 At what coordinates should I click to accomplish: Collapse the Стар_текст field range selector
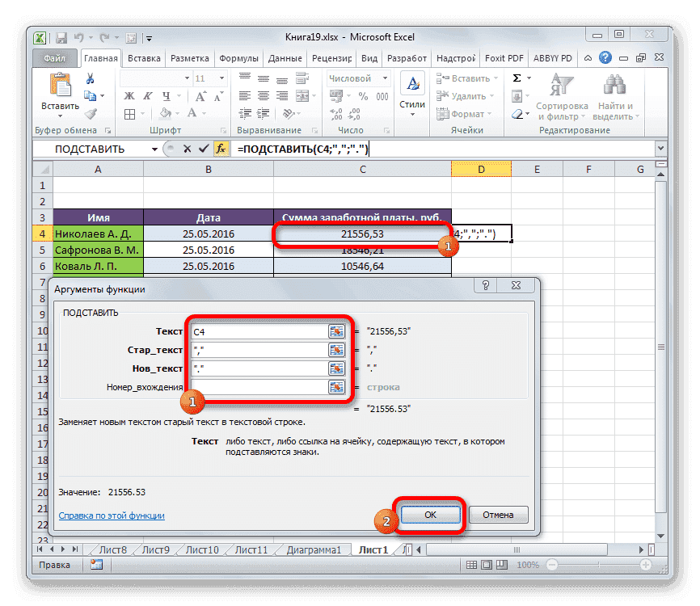click(x=337, y=350)
